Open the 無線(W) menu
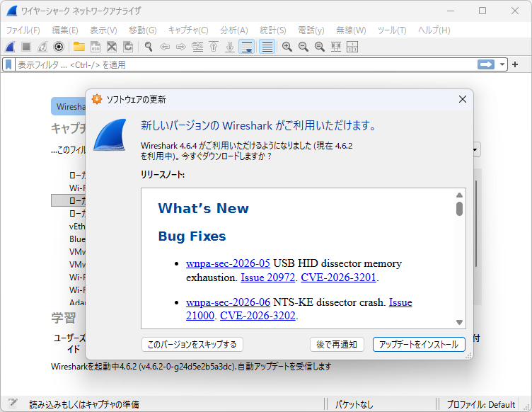This screenshot has height=412, width=532. point(351,30)
